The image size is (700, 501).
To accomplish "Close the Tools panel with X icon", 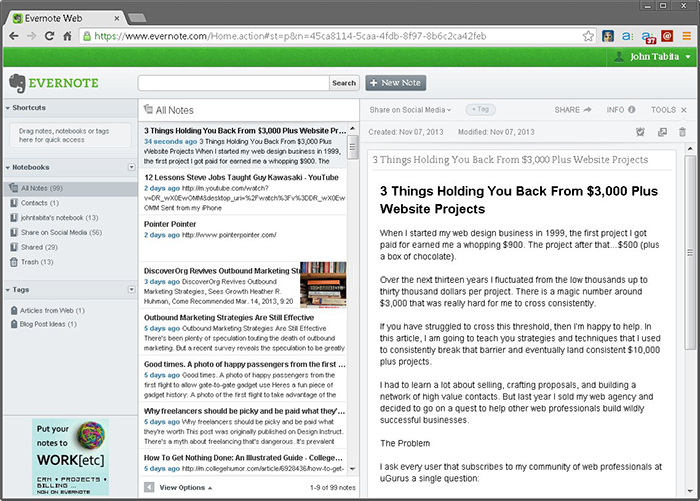I will [684, 109].
